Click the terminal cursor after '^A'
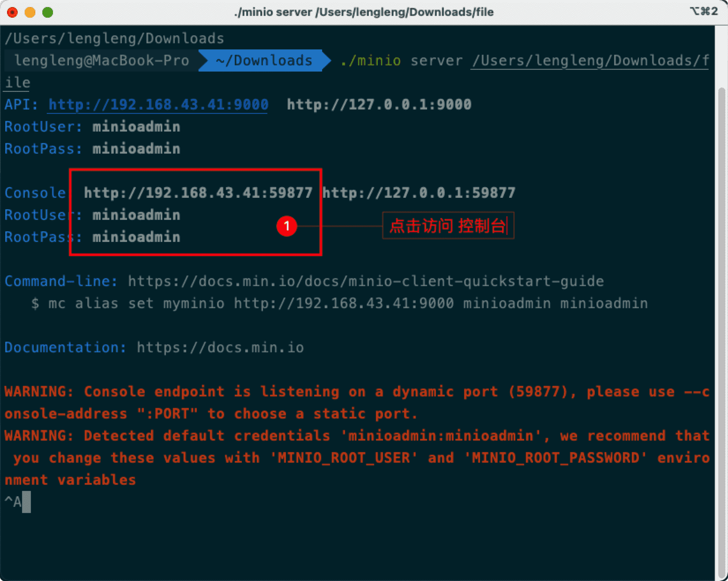Screen dimensions: 728x581 [x=26, y=502]
